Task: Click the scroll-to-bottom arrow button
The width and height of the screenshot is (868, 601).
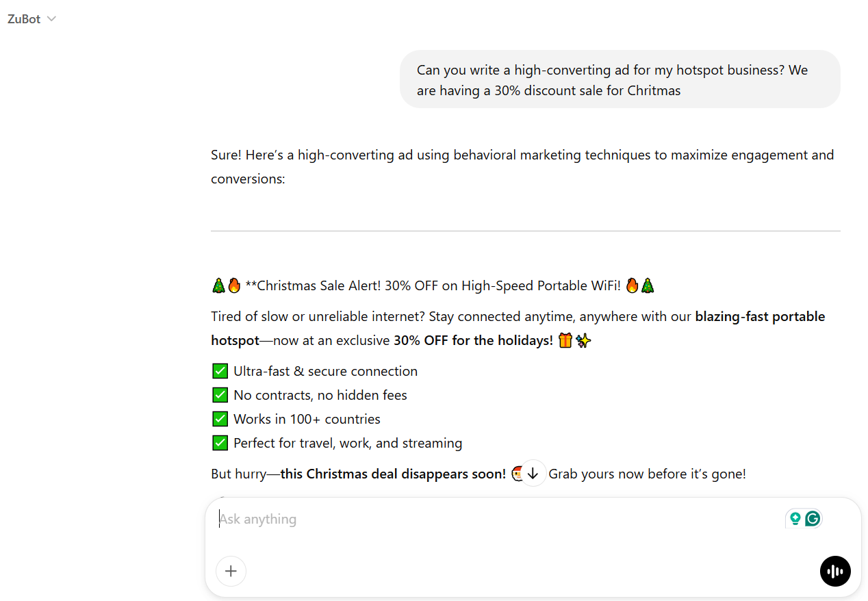Action: click(533, 473)
